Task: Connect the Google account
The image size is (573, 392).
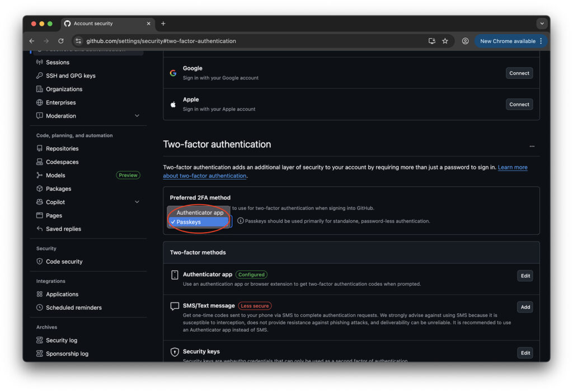Action: click(519, 73)
